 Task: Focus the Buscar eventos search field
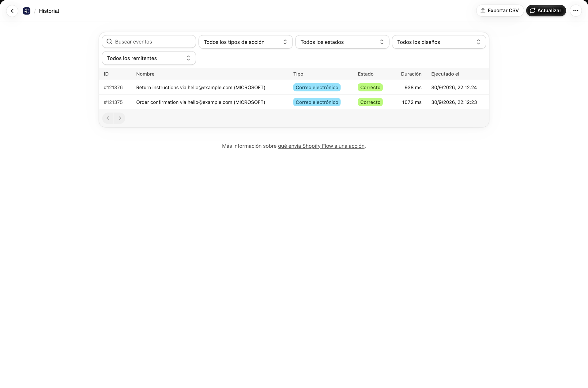149,42
